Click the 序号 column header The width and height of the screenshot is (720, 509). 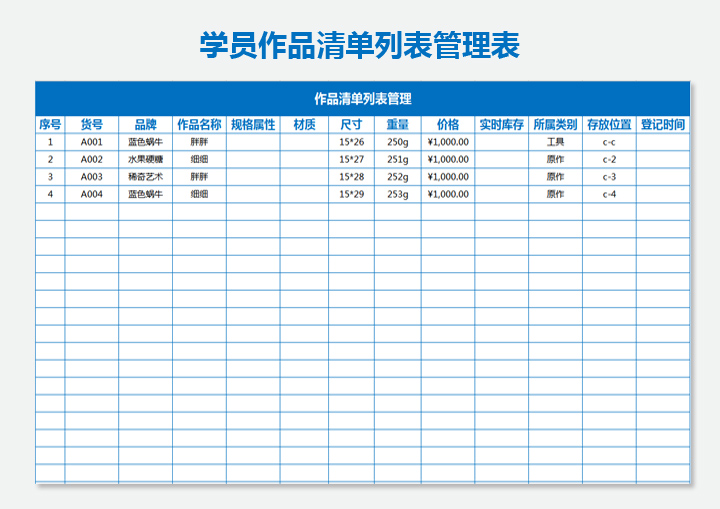pos(50,124)
